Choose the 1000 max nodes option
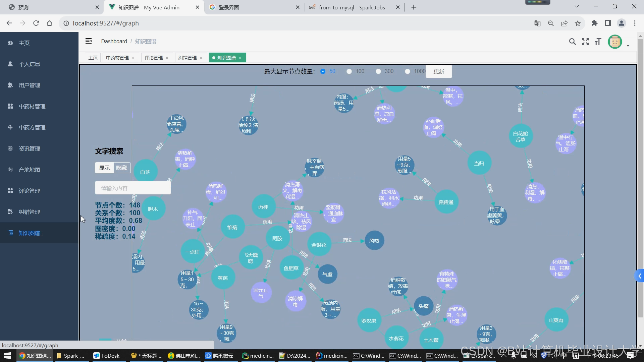 coord(408,71)
